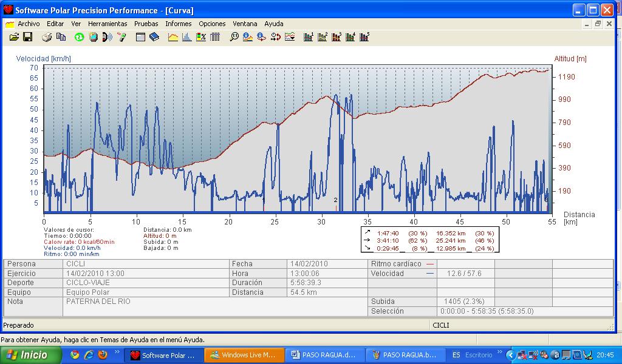Click the report chart icon numbered 2
Viewport: 622px width, 364px height.
click(x=323, y=37)
